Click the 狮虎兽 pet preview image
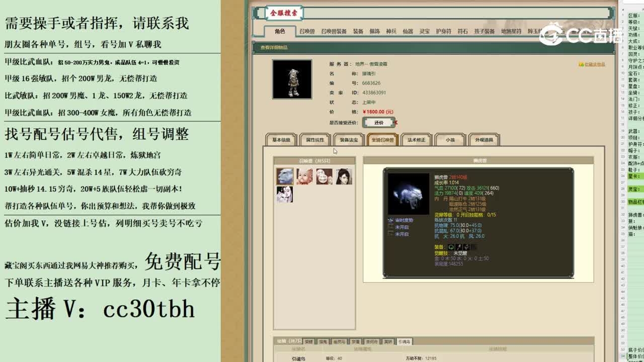644x362 pixels. tap(409, 194)
